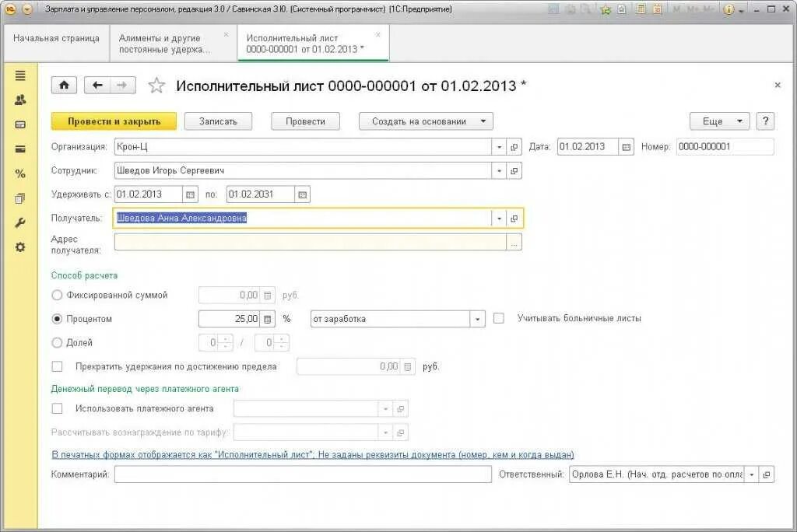Expand Сотрудник dropdown list
The width and height of the screenshot is (797, 532).
(499, 171)
